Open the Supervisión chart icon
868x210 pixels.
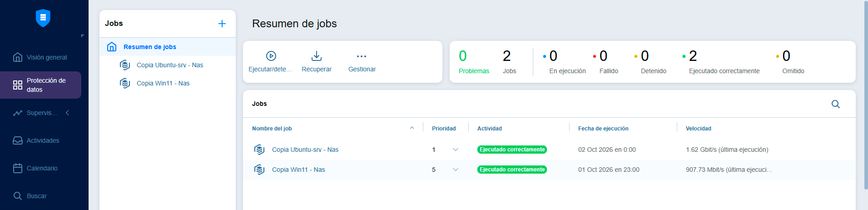tap(18, 113)
